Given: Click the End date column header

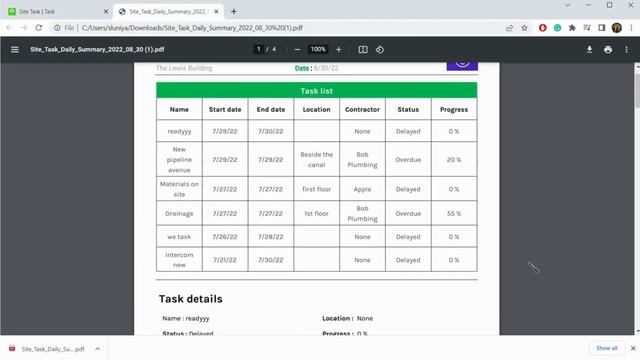Looking at the screenshot, I should pyautogui.click(x=271, y=109).
